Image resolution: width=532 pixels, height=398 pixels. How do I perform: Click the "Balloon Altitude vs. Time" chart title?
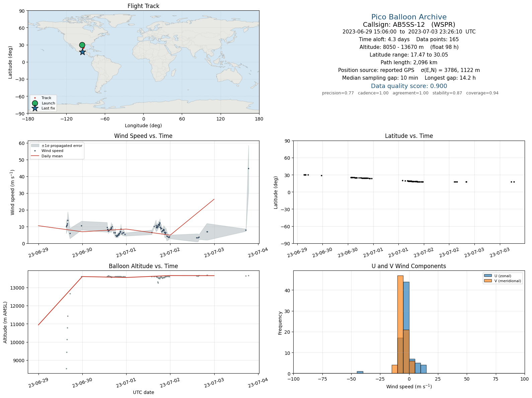point(143,266)
